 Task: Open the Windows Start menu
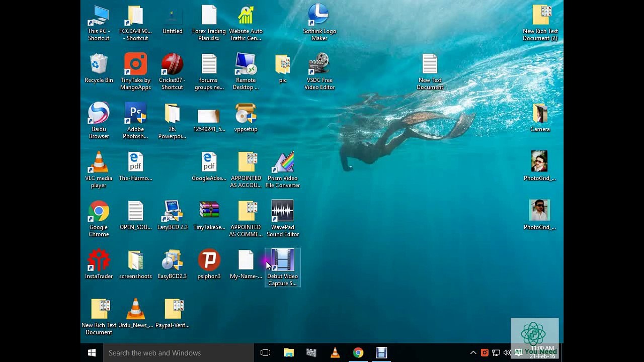pyautogui.click(x=92, y=353)
